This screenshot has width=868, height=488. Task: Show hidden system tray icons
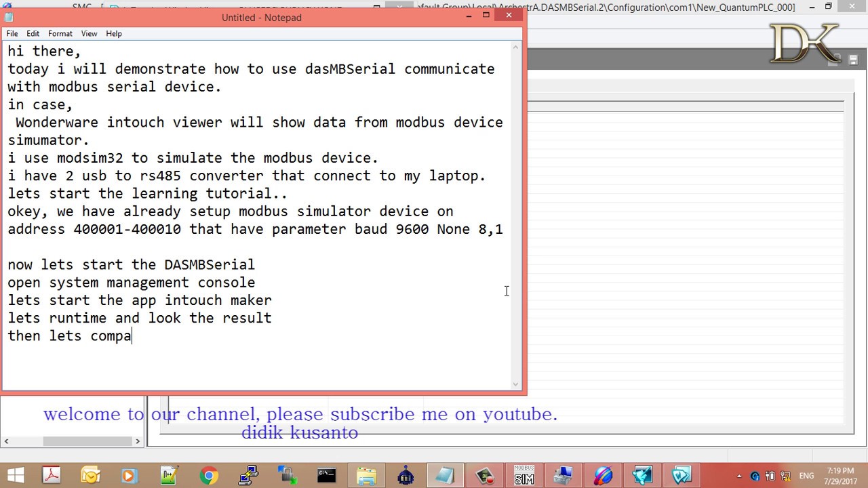739,476
